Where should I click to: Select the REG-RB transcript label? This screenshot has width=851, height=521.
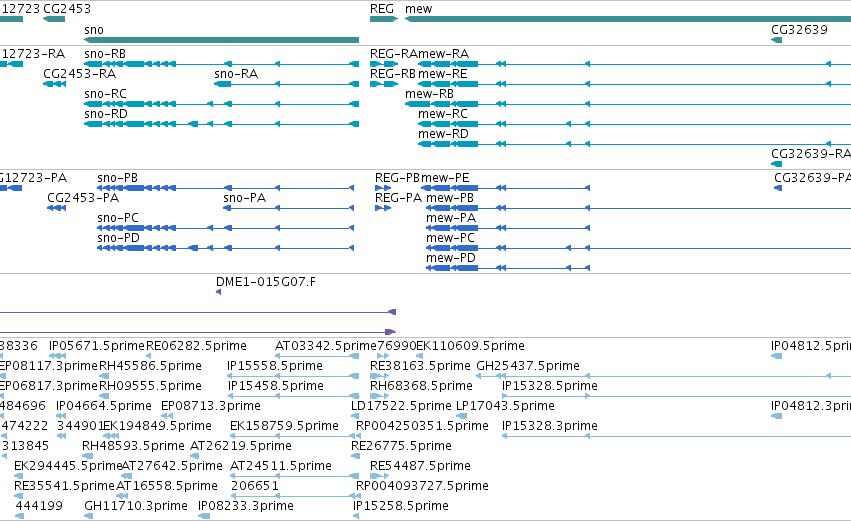pos(393,74)
